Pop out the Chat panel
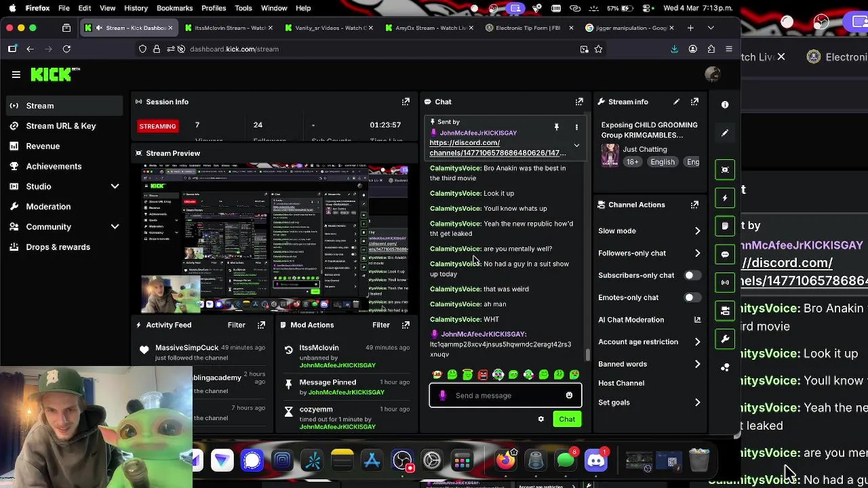 579,102
